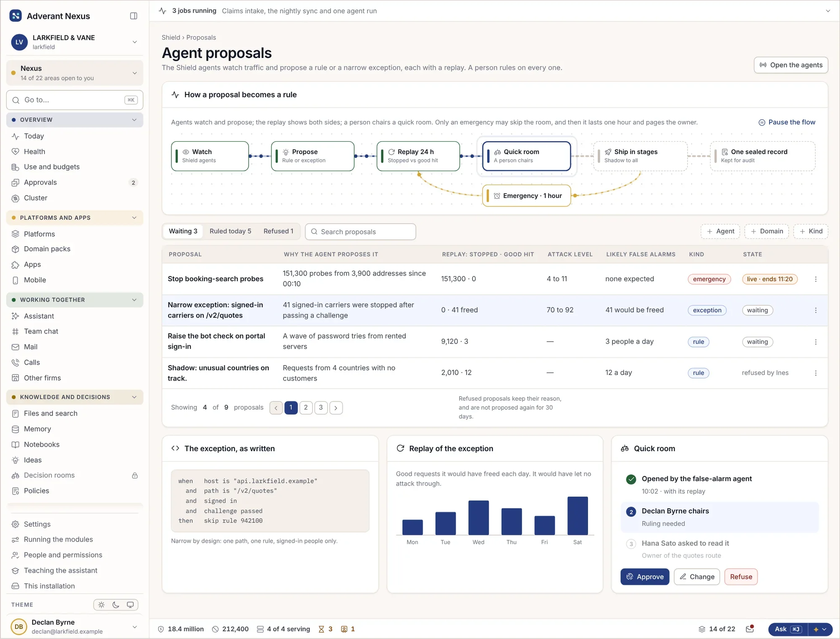Screen dimensions: 840x639
Task: Click the hourglass pending count in the status bar
Action: [325, 629]
